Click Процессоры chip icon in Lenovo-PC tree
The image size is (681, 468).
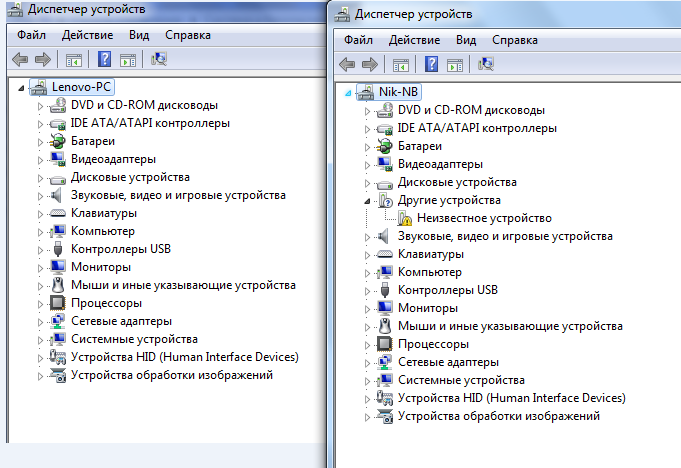tap(57, 303)
